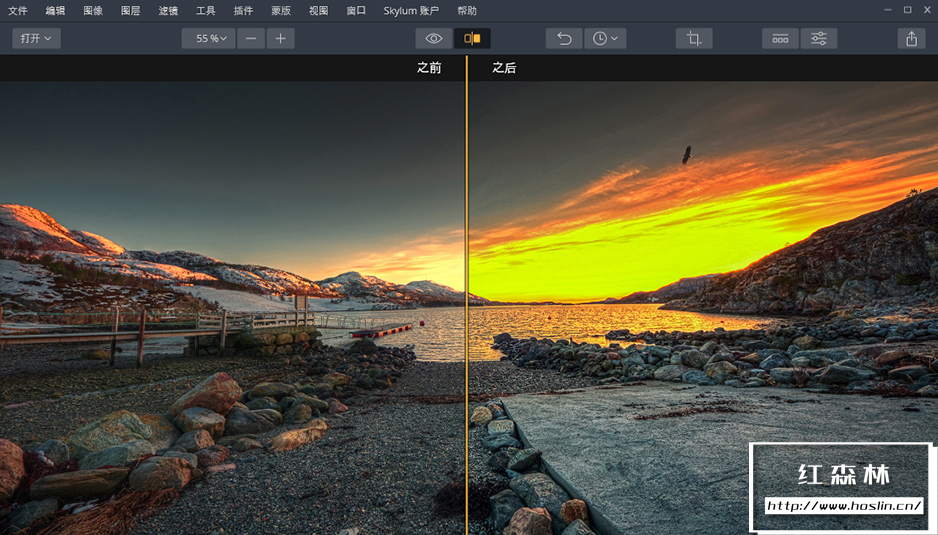Toggle the presets filmstrip panel icon

coord(780,38)
